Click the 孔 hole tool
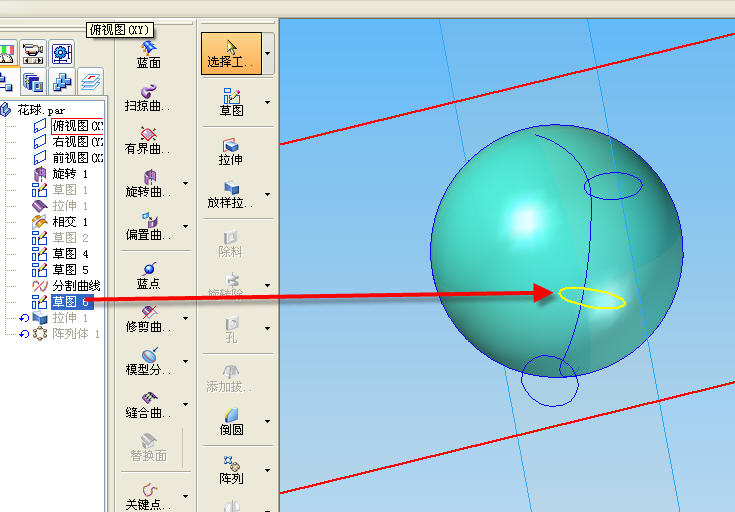Screen dimensions: 735x512 point(231,330)
